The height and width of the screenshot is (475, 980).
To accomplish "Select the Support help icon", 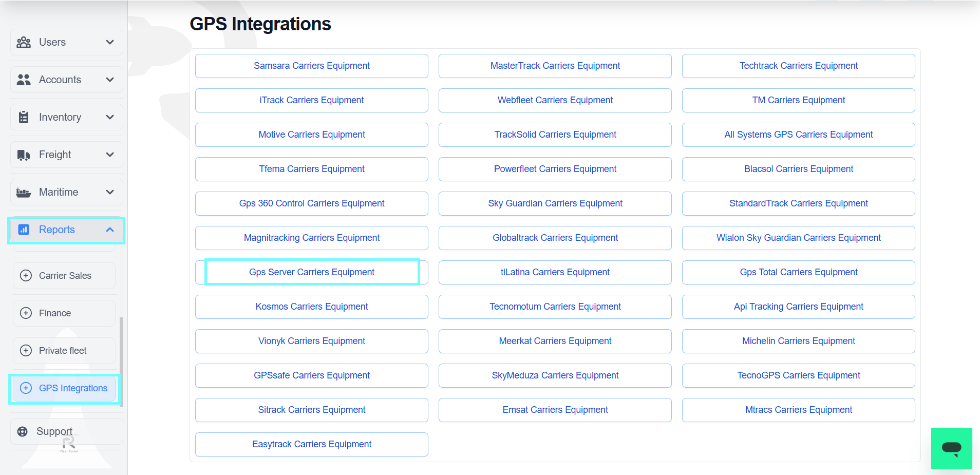I will pos(23,431).
